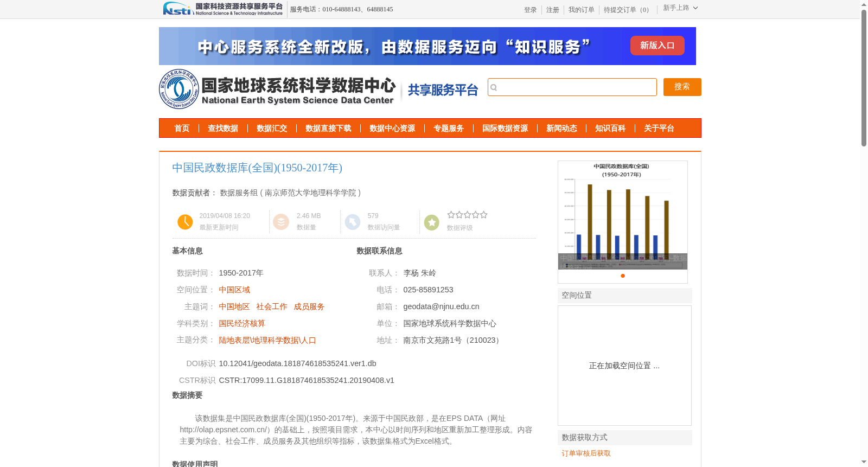
Task: Click the update time 2019/04/08 16:20
Action: click(x=225, y=216)
